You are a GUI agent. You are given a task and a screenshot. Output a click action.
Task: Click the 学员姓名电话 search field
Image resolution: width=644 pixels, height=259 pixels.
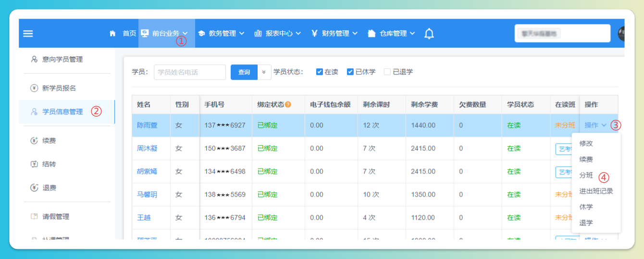190,72
